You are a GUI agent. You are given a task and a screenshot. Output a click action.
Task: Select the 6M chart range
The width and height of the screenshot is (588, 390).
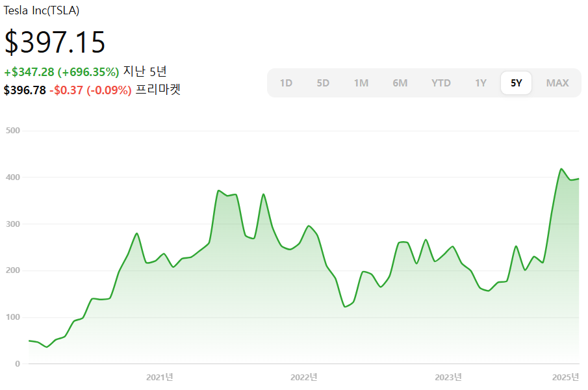[400, 83]
